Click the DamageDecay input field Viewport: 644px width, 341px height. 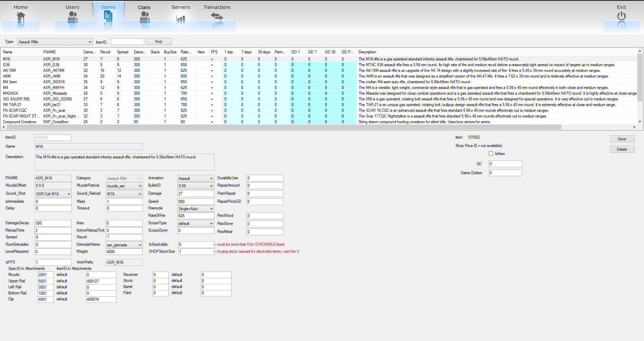coord(53,223)
